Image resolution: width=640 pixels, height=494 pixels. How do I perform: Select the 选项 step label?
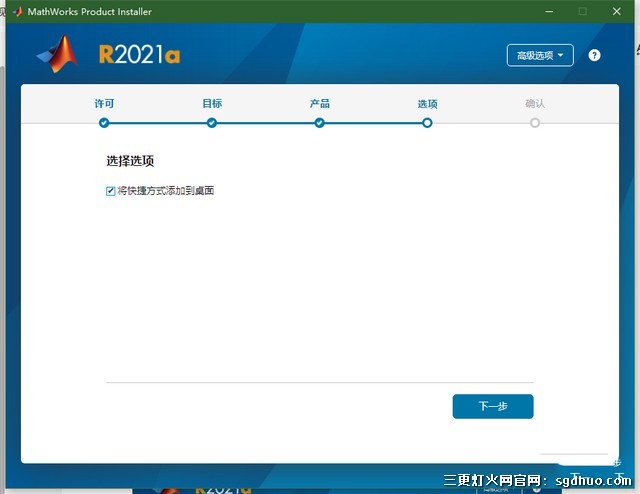click(427, 104)
